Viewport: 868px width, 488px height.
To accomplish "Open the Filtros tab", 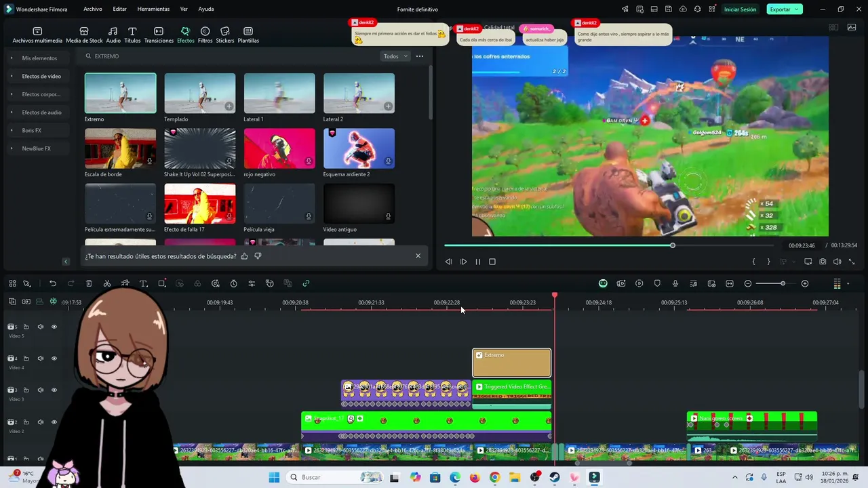I will point(205,35).
